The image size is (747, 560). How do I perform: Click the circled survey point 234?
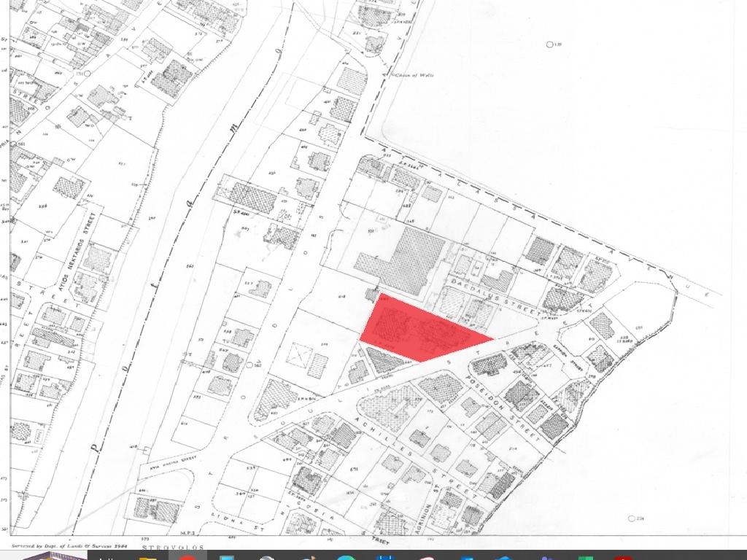[632, 518]
